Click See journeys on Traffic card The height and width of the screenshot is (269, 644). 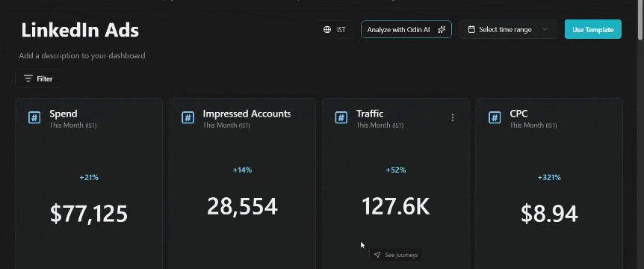coord(396,255)
